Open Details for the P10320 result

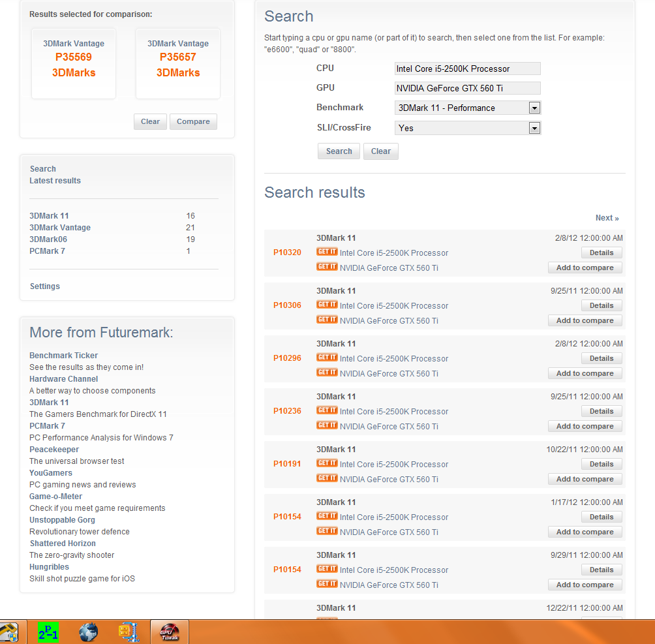click(x=602, y=253)
